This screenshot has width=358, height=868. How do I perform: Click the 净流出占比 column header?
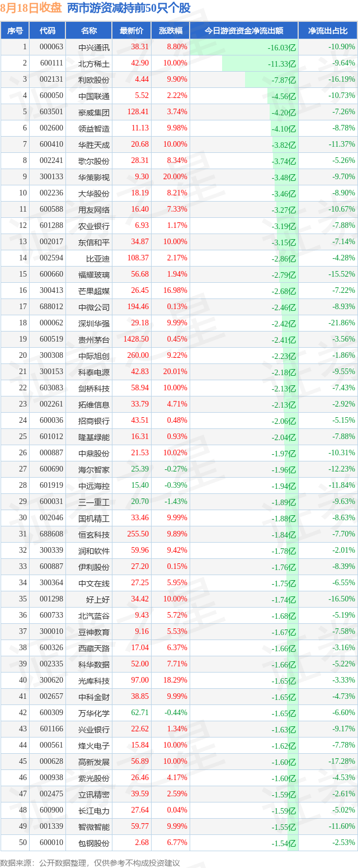point(327,31)
